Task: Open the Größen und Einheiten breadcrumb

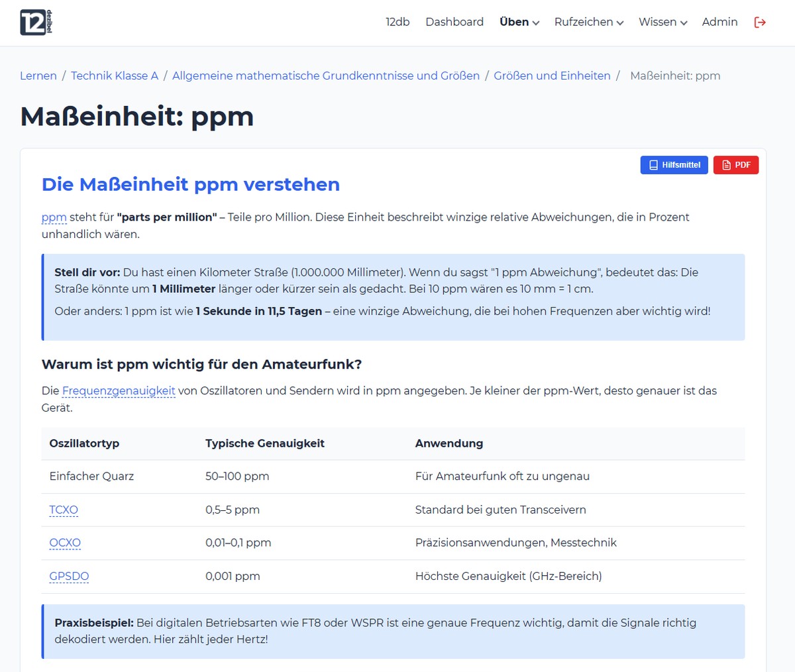Action: (x=552, y=76)
